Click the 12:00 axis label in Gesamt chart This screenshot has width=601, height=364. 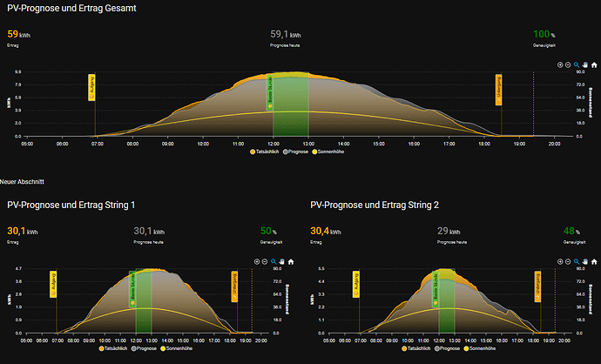click(x=273, y=144)
